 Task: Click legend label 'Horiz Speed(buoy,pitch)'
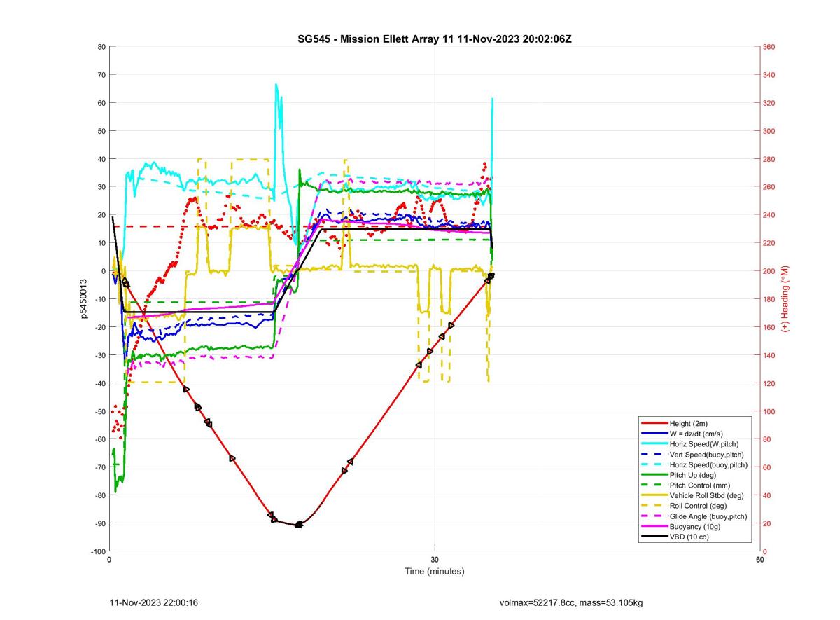coord(708,464)
